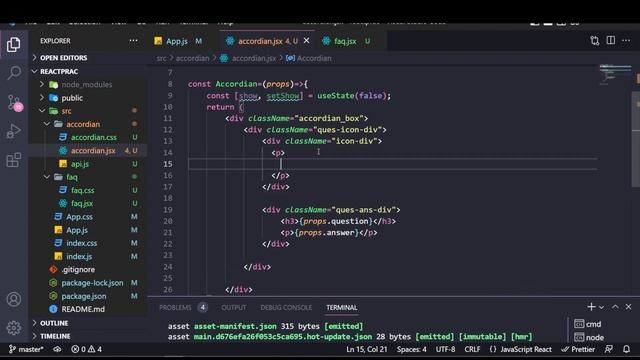This screenshot has width=640, height=360.
Task: Click the Open Changes icon in editor toolbar
Action: click(x=595, y=40)
